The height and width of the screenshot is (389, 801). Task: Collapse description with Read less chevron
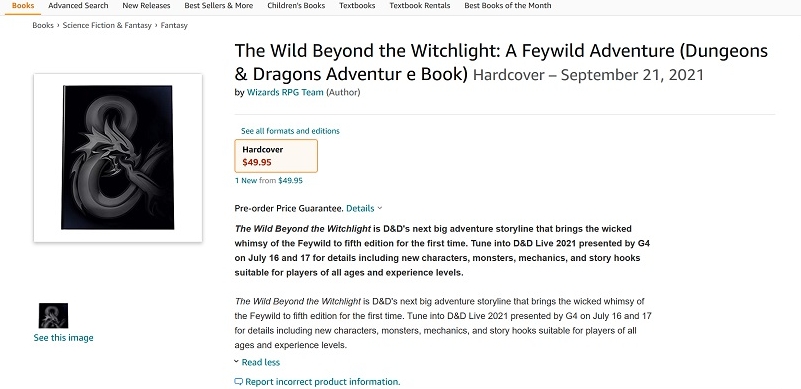237,362
